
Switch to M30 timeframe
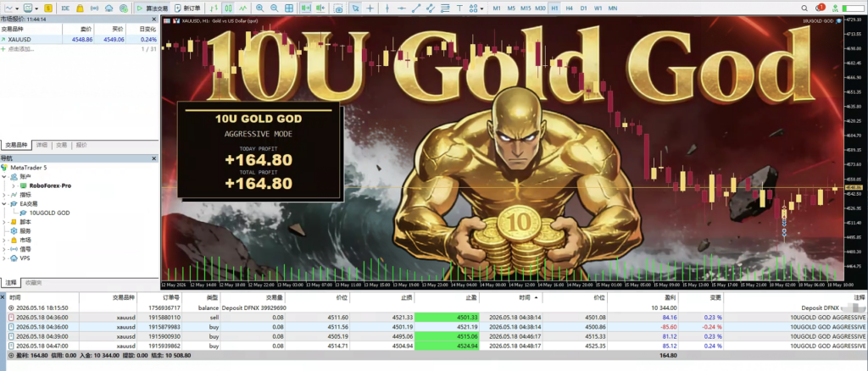[x=540, y=8]
